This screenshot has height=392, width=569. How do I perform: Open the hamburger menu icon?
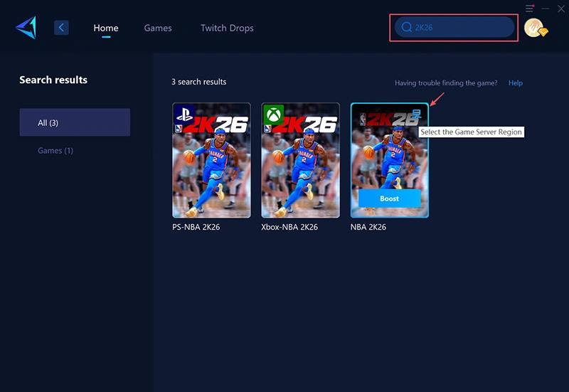529,9
